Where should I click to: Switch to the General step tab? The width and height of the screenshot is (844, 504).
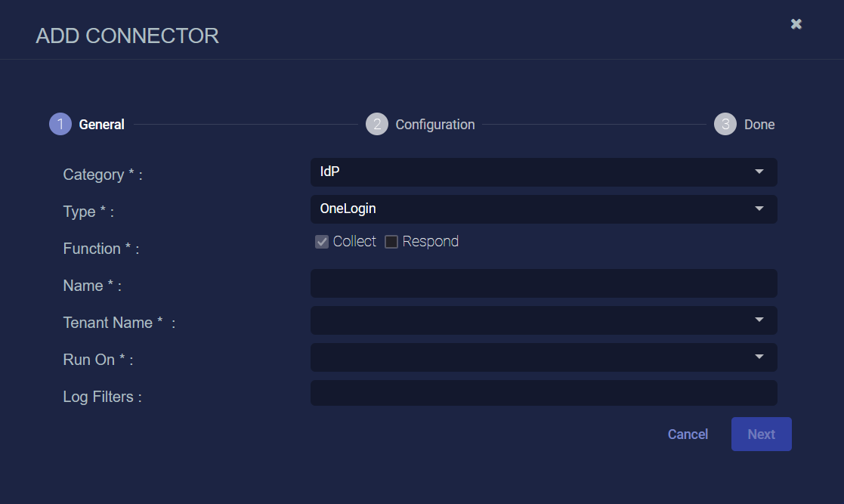(102, 125)
